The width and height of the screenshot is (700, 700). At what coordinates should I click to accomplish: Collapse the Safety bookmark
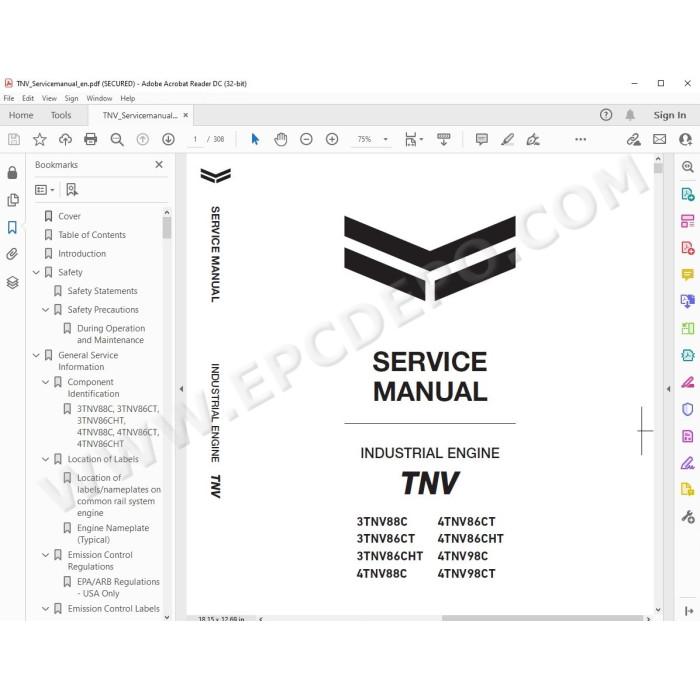click(x=36, y=272)
